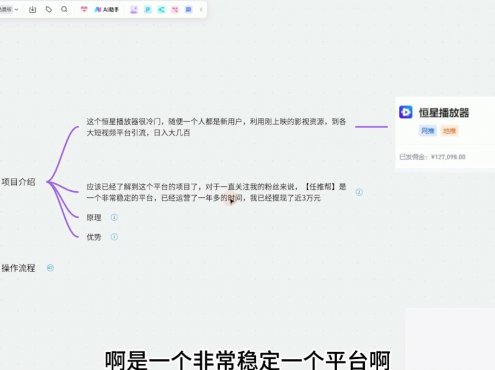Click the teal P icon in toolbar
Screen dimensions: 495x370
pos(148,10)
